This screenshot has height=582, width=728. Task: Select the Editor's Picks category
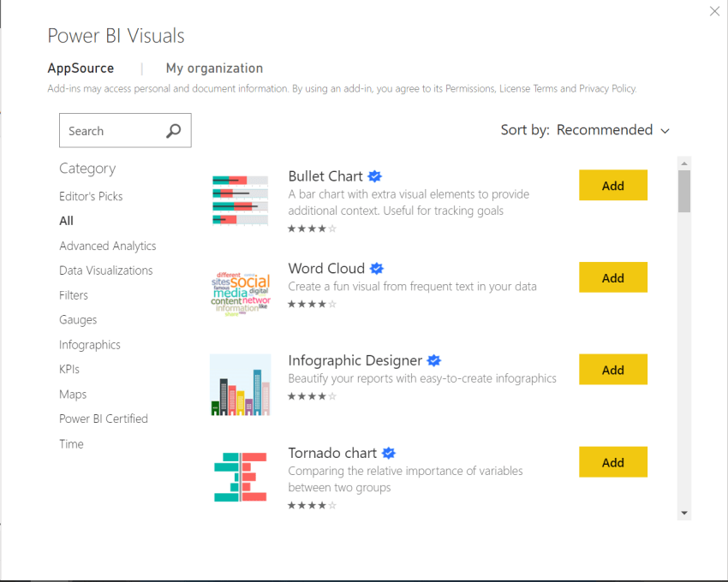91,196
